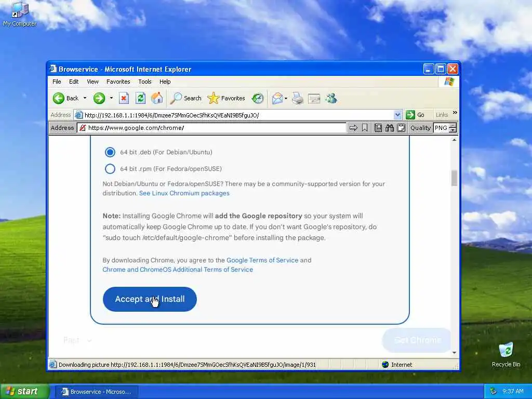Click the Quality PNG value field
Image resolution: width=532 pixels, height=399 pixels.
pos(441,128)
